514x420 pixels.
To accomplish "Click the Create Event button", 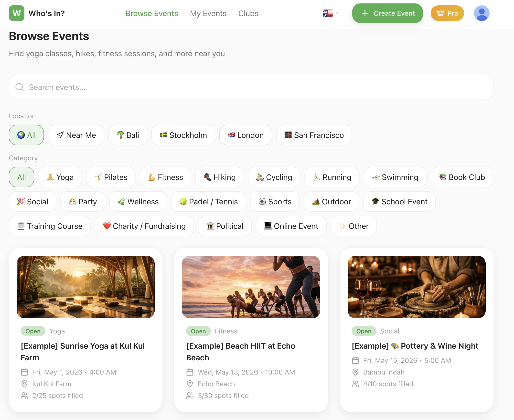I will [387, 13].
